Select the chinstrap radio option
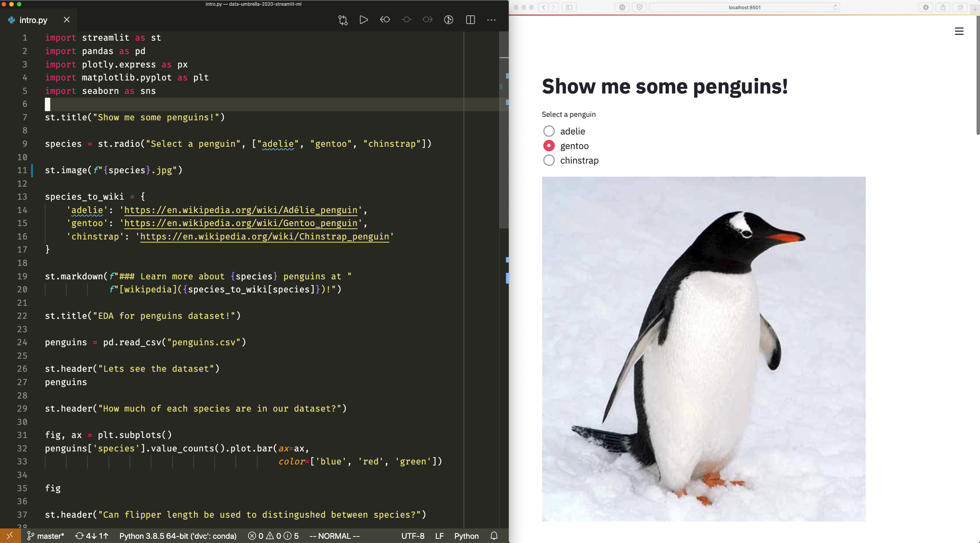This screenshot has height=543, width=980. click(549, 160)
